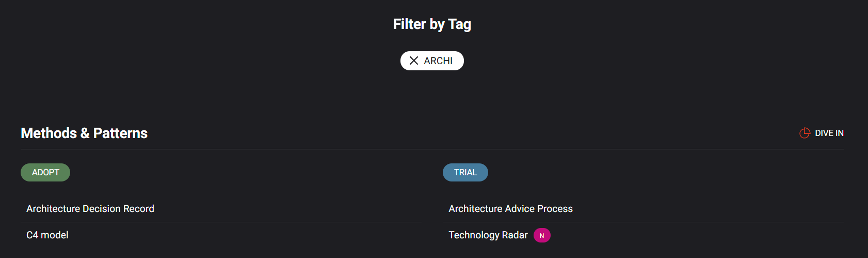Open Architecture Decision Record entry
Image resolution: width=868 pixels, height=258 pixels.
click(221, 209)
